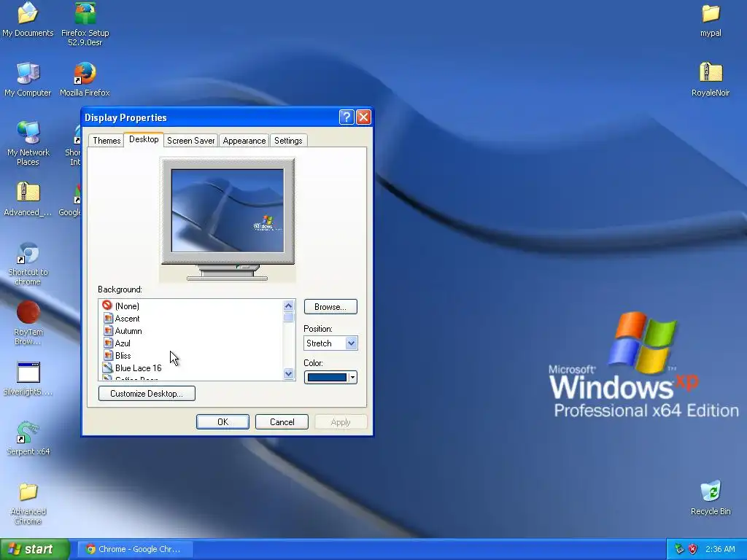Click the Azul wallpaper file icon
This screenshot has width=747, height=560.
pyautogui.click(x=108, y=343)
